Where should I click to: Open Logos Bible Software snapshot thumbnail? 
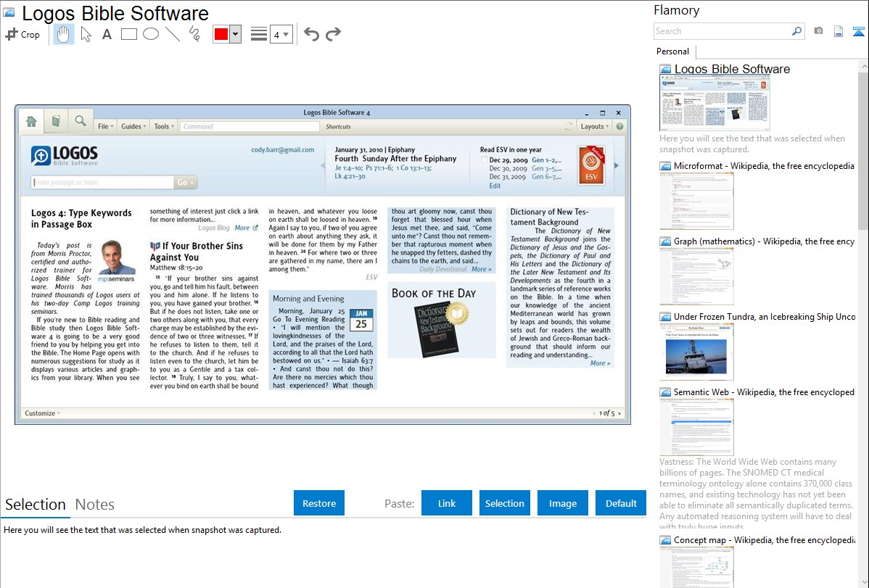click(x=714, y=103)
